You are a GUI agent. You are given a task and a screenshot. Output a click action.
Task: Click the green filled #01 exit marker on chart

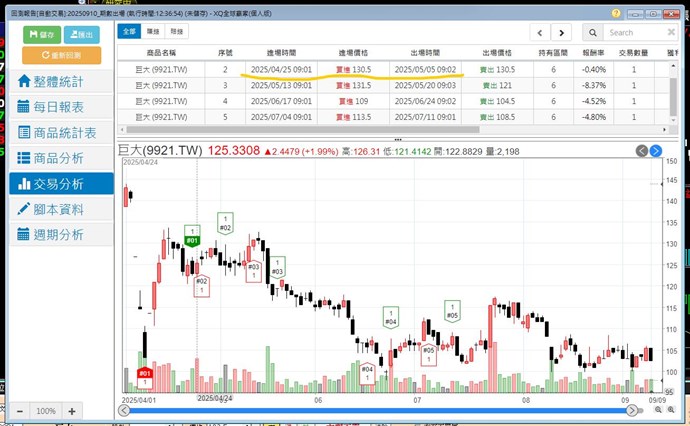coord(192,236)
